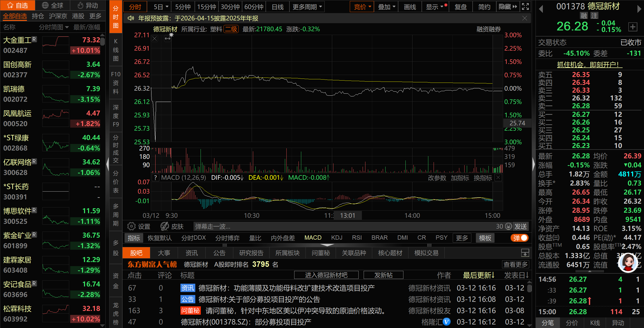Viewport: 644px width, 328px height.
Task: Select the KDJ indicator tab
Action: tap(336, 238)
